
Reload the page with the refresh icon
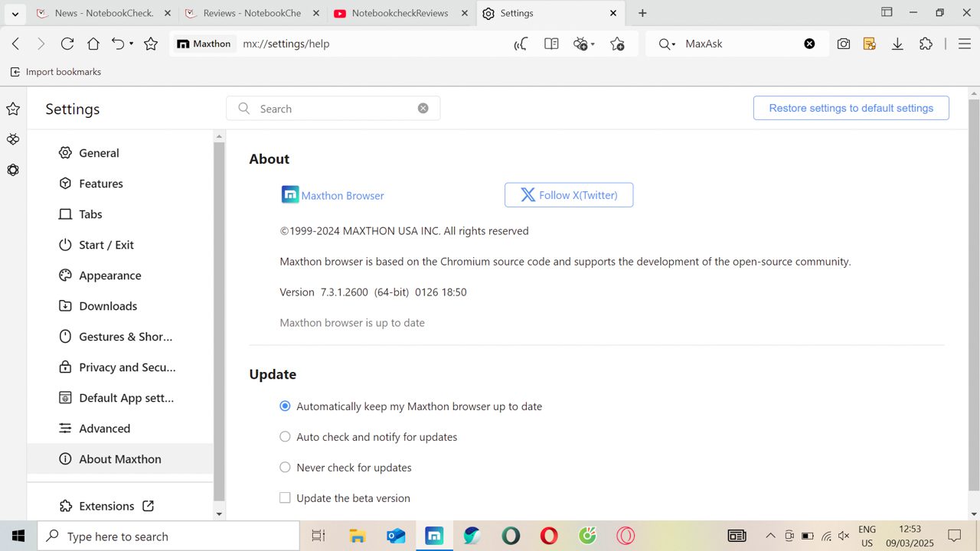[67, 44]
